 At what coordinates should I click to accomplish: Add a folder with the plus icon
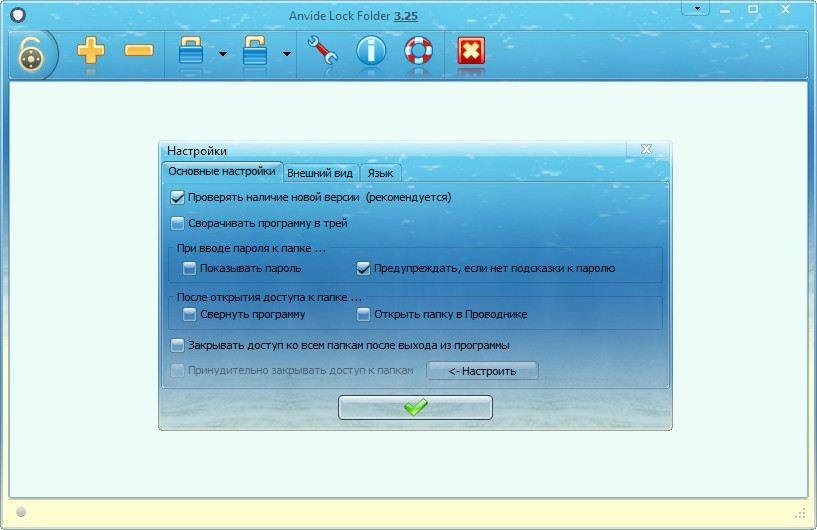point(91,51)
